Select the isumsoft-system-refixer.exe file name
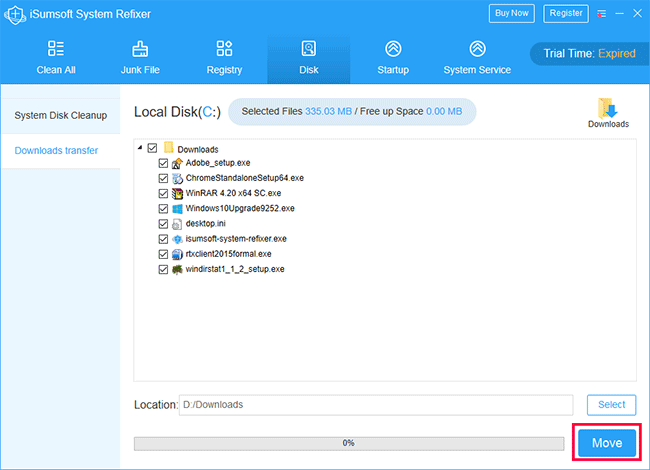 [236, 239]
